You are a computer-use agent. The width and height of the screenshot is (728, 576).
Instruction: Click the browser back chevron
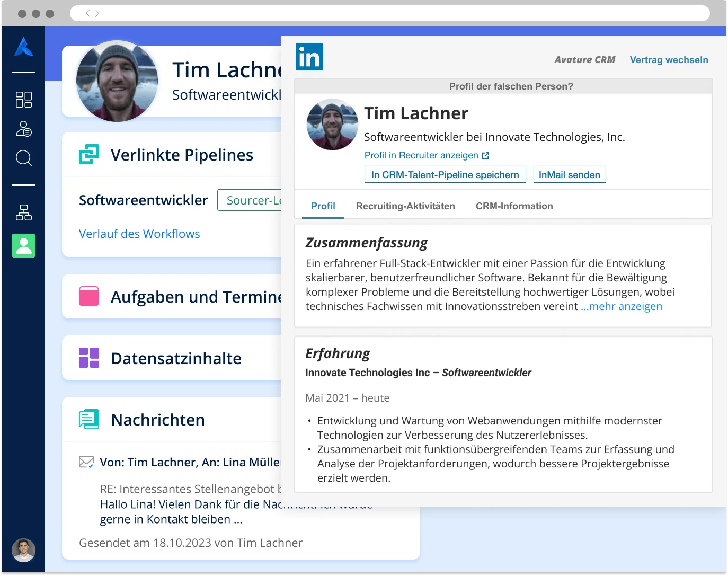(x=87, y=13)
